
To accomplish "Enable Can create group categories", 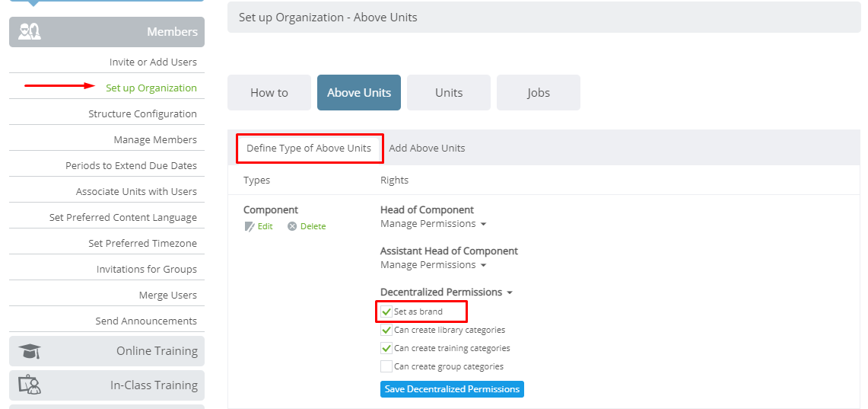I will 386,366.
